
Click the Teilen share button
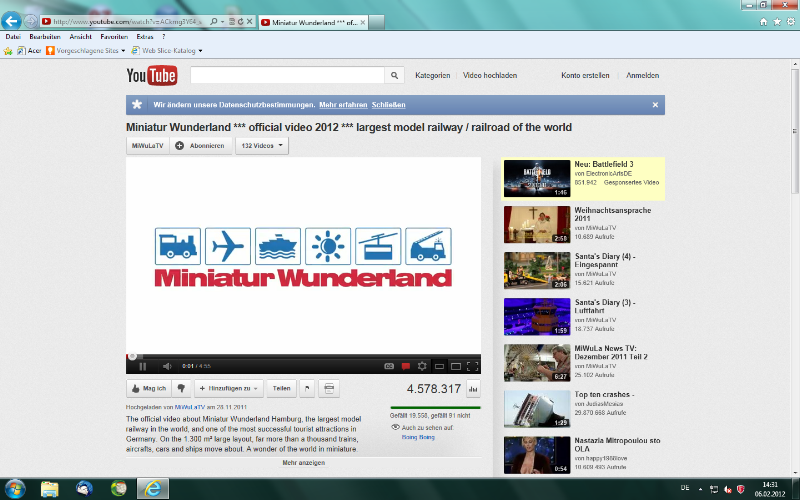point(282,388)
